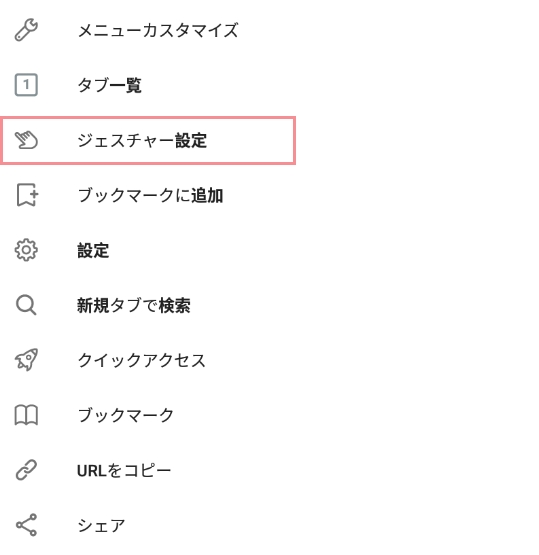The image size is (539, 555).
Task: Click the settings gear icon
Action: click(x=26, y=250)
